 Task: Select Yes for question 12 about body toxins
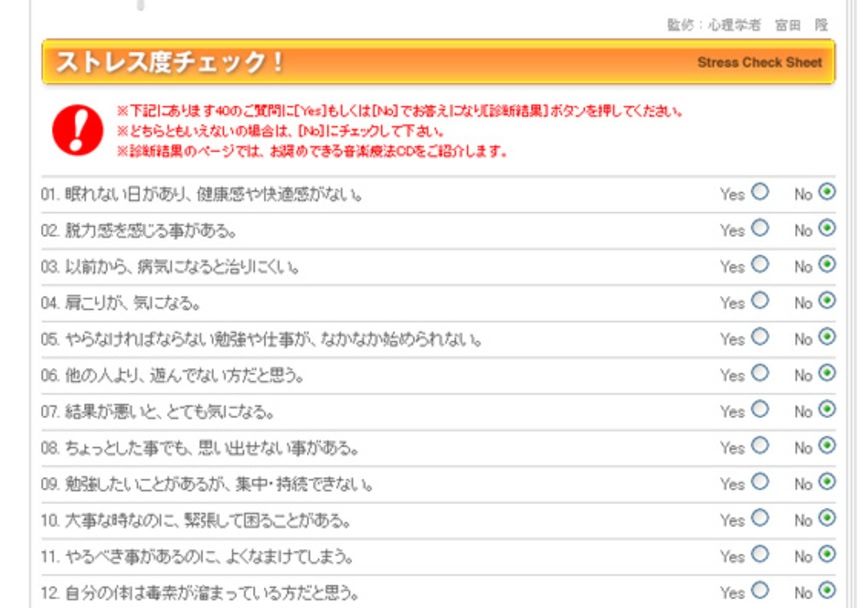[760, 590]
